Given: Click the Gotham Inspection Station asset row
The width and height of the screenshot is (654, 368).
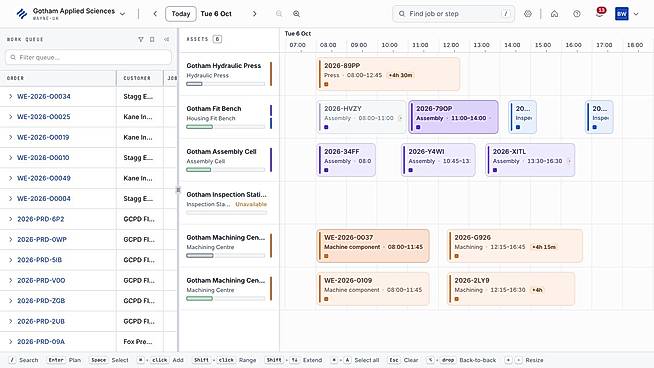Looking at the screenshot, I should pyautogui.click(x=229, y=203).
